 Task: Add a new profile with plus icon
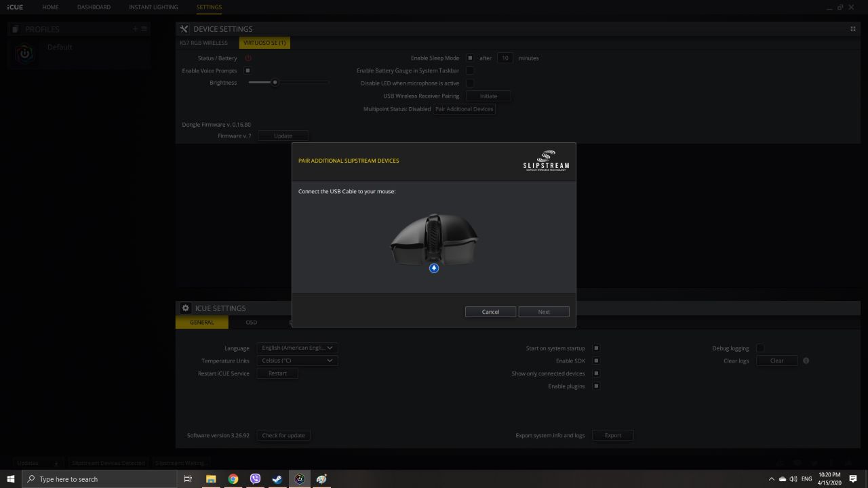tap(135, 29)
